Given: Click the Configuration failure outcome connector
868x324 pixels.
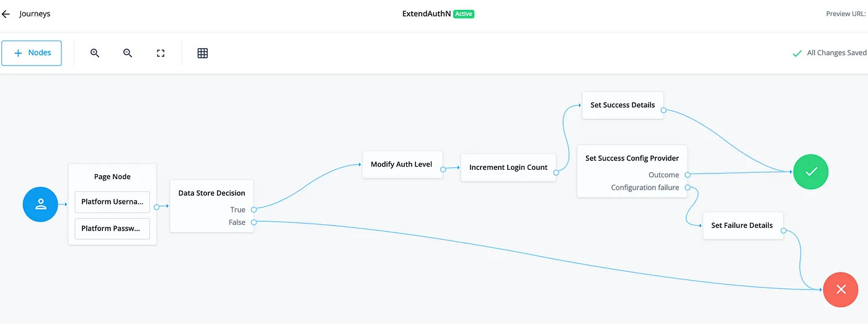Looking at the screenshot, I should pos(688,188).
